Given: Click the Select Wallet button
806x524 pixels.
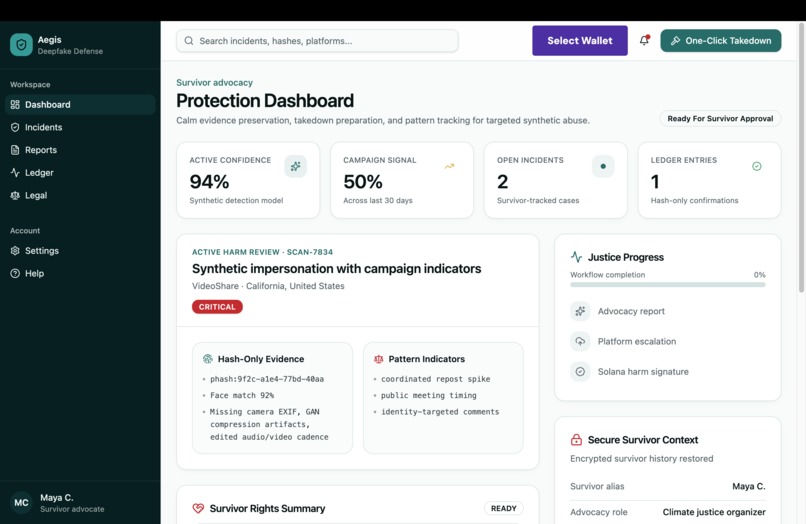Looking at the screenshot, I should (579, 41).
